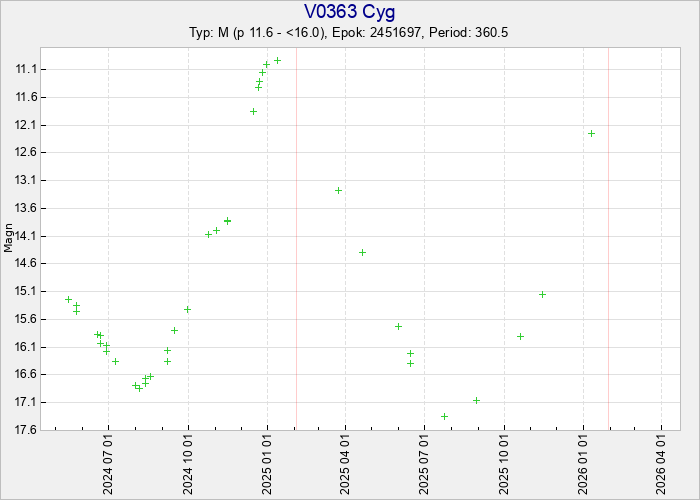This screenshot has height=500, width=700.
Task: Select the gray point near magnitude 11.85
Action: [253, 111]
